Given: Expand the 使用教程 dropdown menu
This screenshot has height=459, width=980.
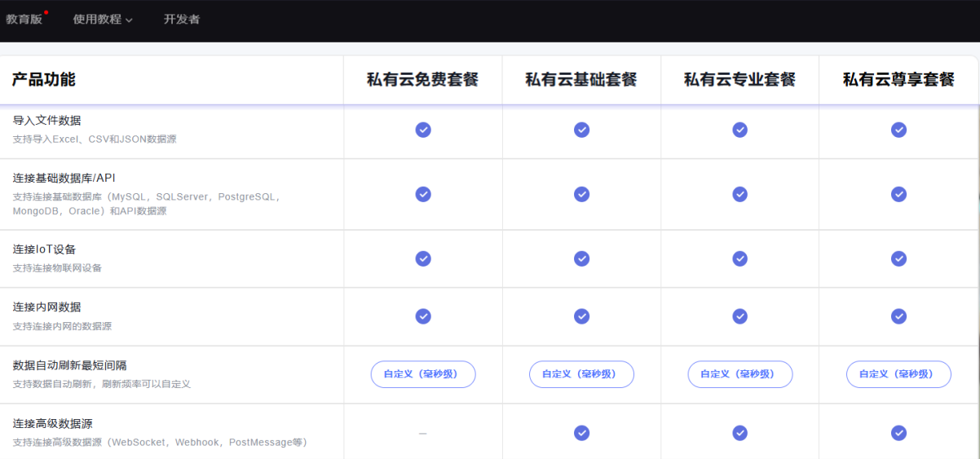Looking at the screenshot, I should click(x=103, y=19).
